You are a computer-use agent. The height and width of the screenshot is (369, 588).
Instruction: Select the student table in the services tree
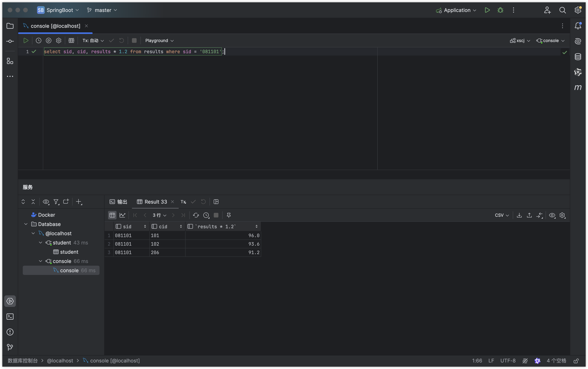click(x=69, y=252)
